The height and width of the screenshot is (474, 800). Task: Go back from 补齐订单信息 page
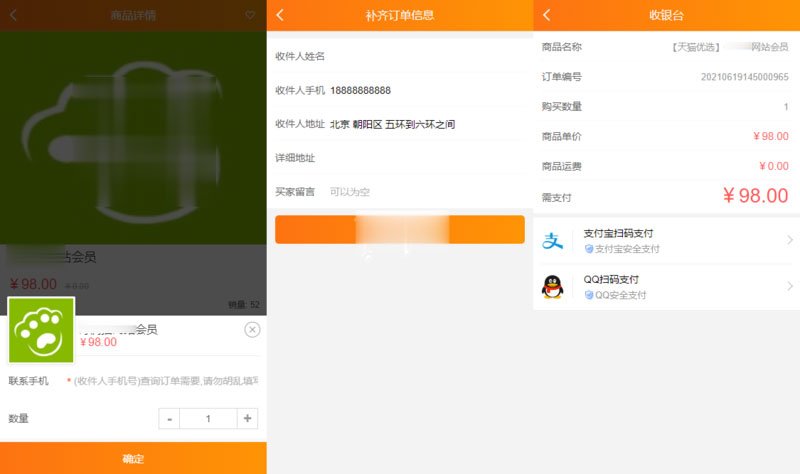280,15
